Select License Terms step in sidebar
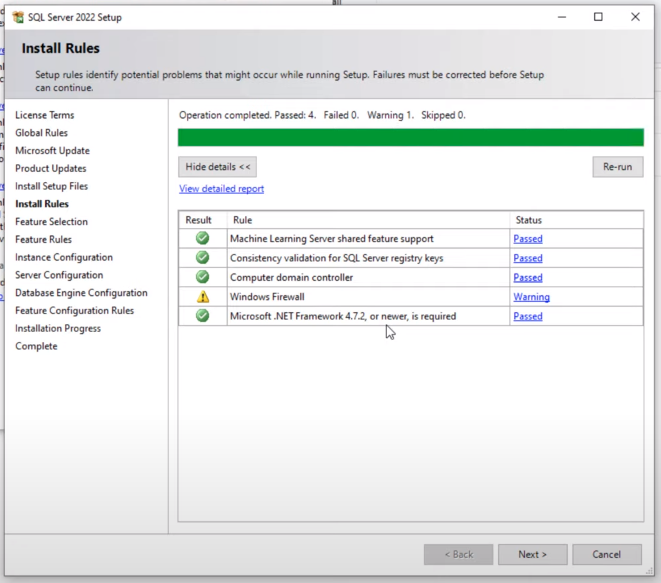Viewport: 661px width, 583px height. tap(45, 115)
